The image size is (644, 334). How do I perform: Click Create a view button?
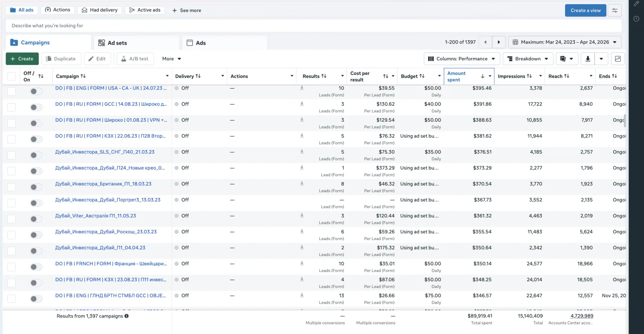(585, 10)
